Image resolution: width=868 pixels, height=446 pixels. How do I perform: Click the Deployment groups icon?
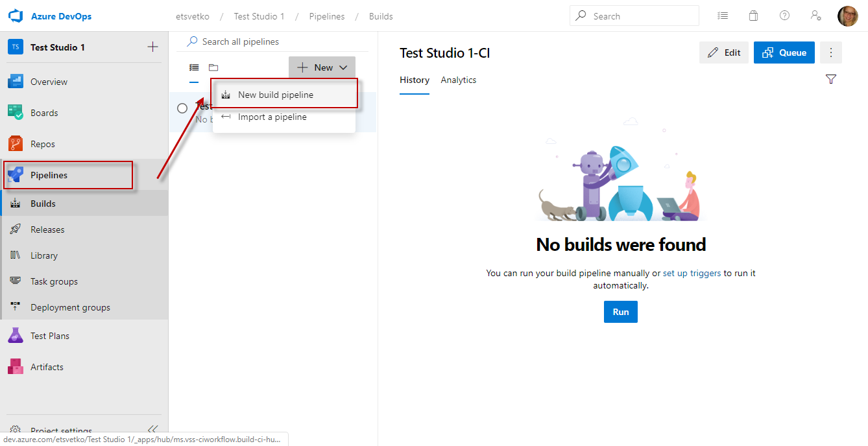pyautogui.click(x=16, y=307)
